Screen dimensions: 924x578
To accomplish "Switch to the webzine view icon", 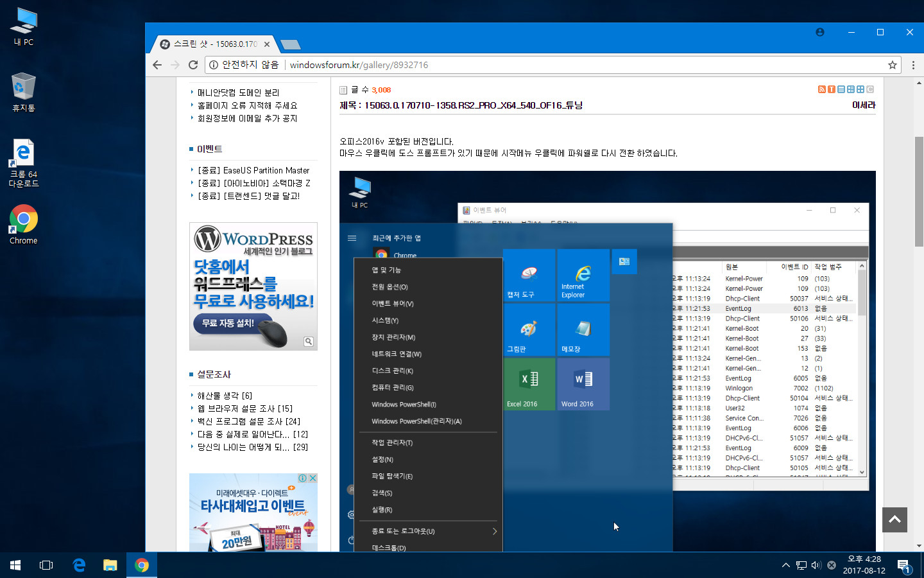I will click(x=850, y=89).
